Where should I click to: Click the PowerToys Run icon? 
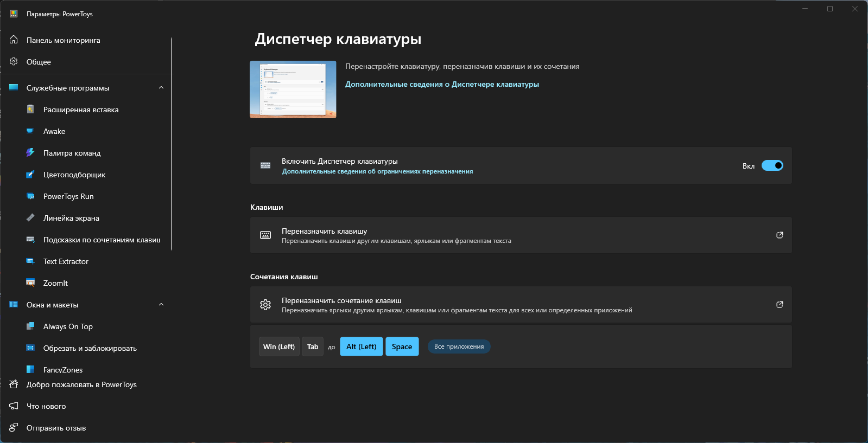(30, 196)
